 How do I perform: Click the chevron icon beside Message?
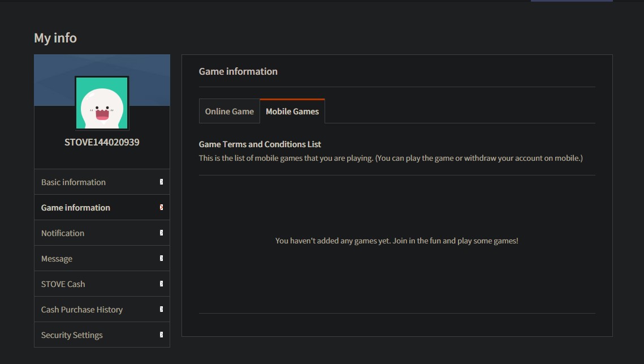click(x=160, y=258)
